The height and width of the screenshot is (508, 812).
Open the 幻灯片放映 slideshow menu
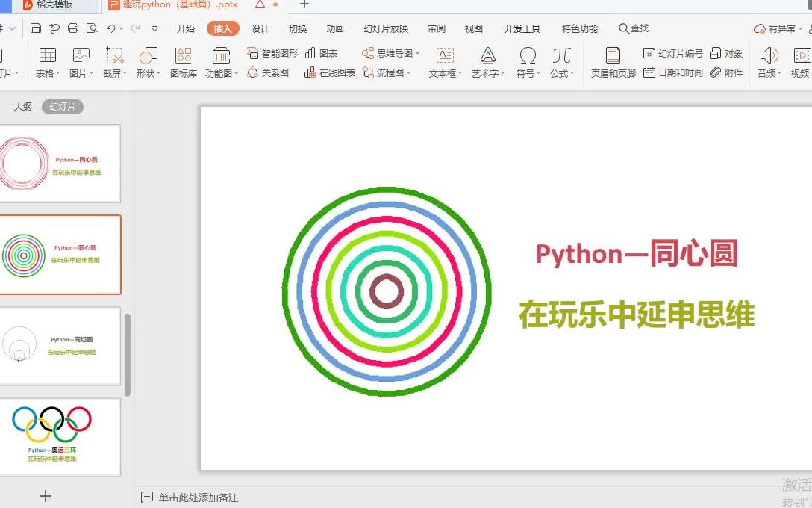384,28
